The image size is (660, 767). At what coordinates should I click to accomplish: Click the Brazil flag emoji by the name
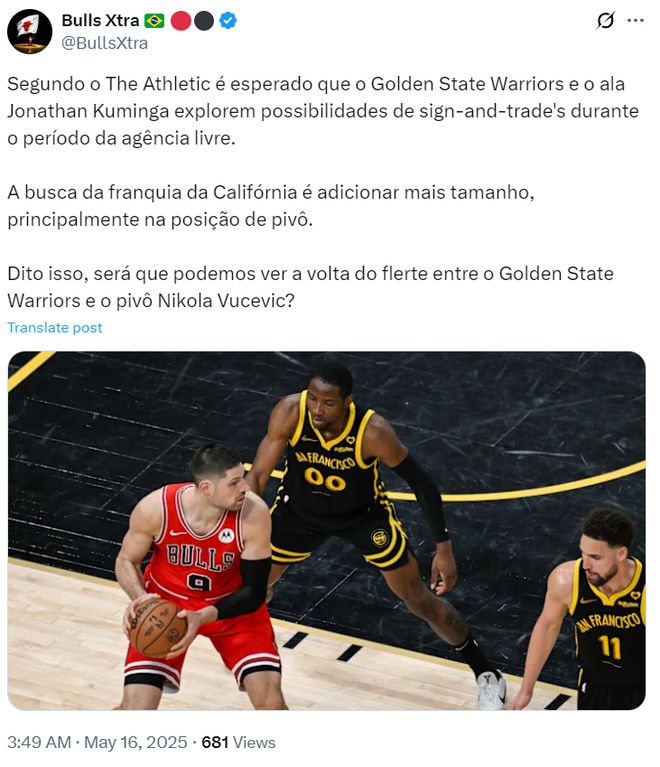point(154,21)
